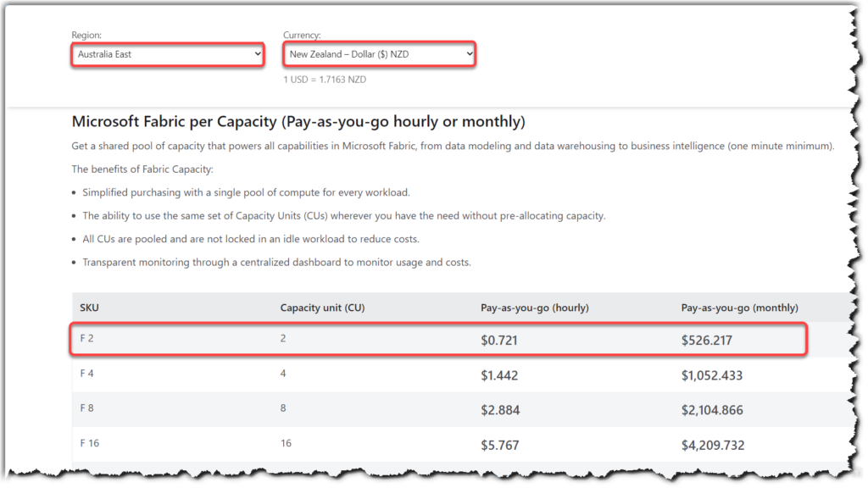Click 'The benefits of Fabric Capacity:' text
Screen dimensions: 868x488
coord(142,169)
